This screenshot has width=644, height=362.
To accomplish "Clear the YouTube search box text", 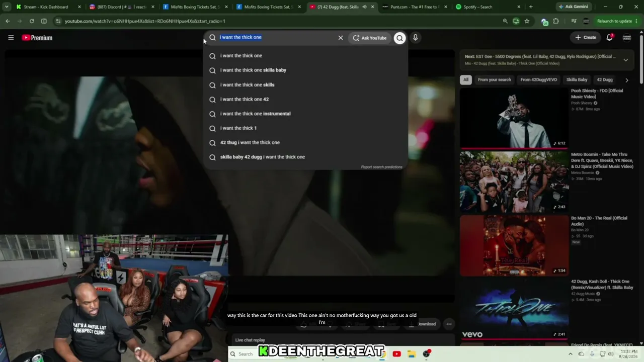I will (341, 38).
